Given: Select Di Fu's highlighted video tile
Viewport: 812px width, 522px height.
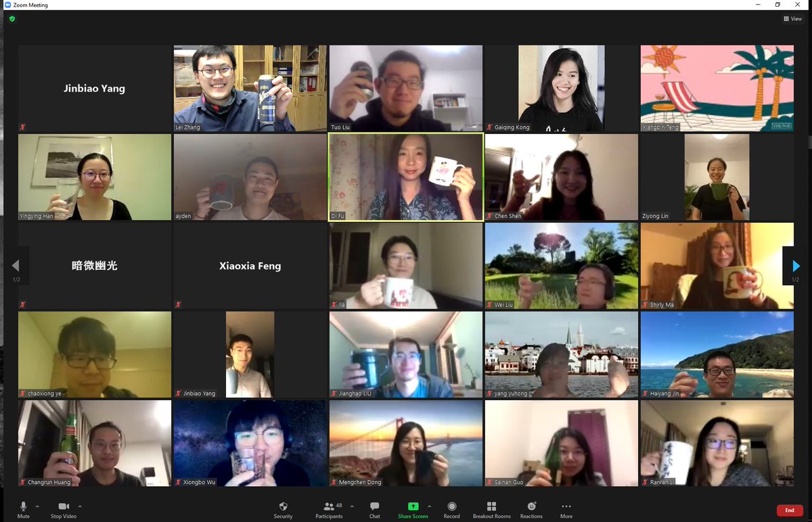Looking at the screenshot, I should point(406,177).
